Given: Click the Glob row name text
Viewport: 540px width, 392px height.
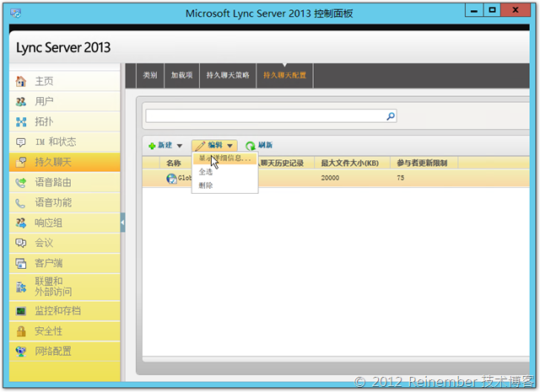Looking at the screenshot, I should point(185,178).
